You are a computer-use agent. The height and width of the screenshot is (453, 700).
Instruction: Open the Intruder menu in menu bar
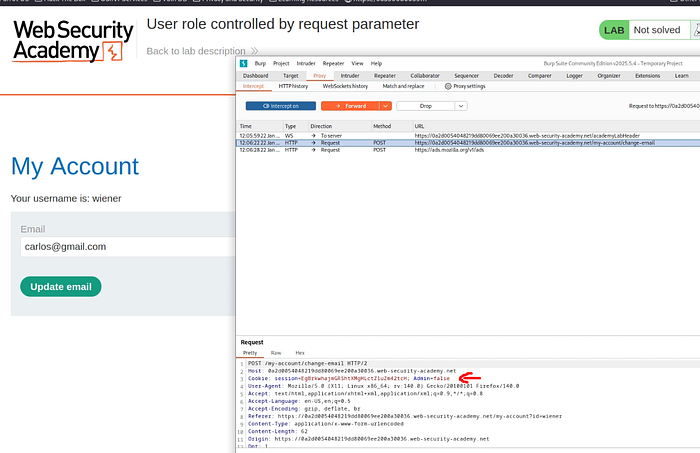point(306,63)
